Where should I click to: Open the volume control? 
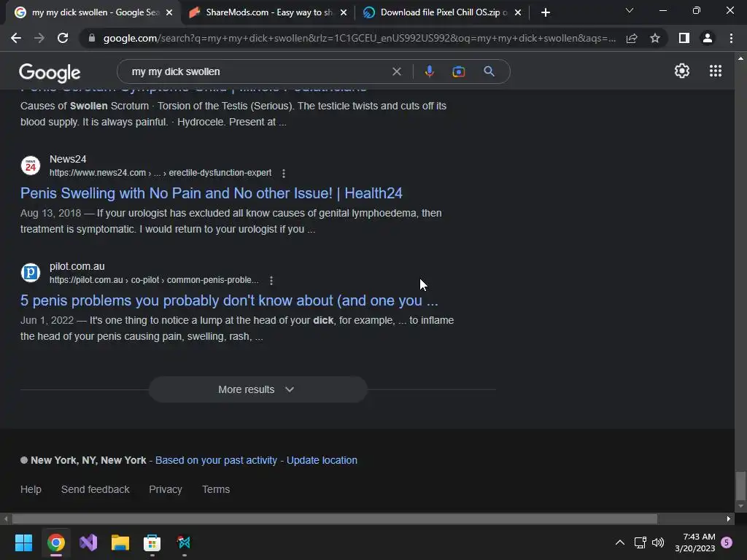(658, 542)
